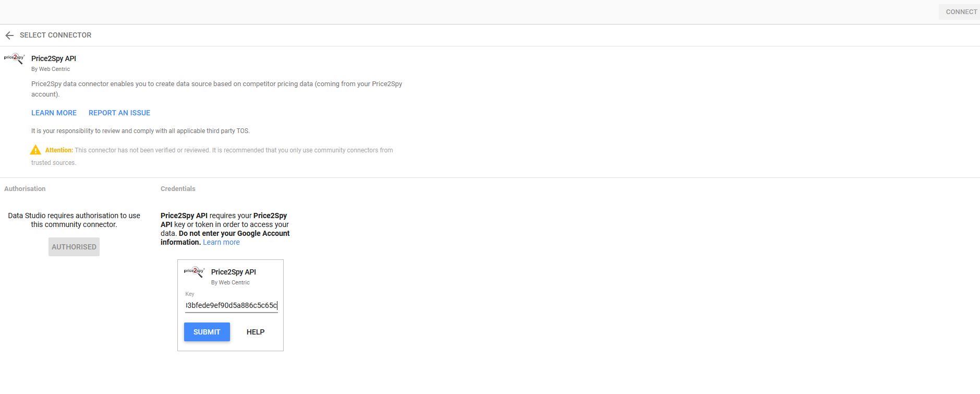
Task: Submit the API key
Action: click(207, 332)
